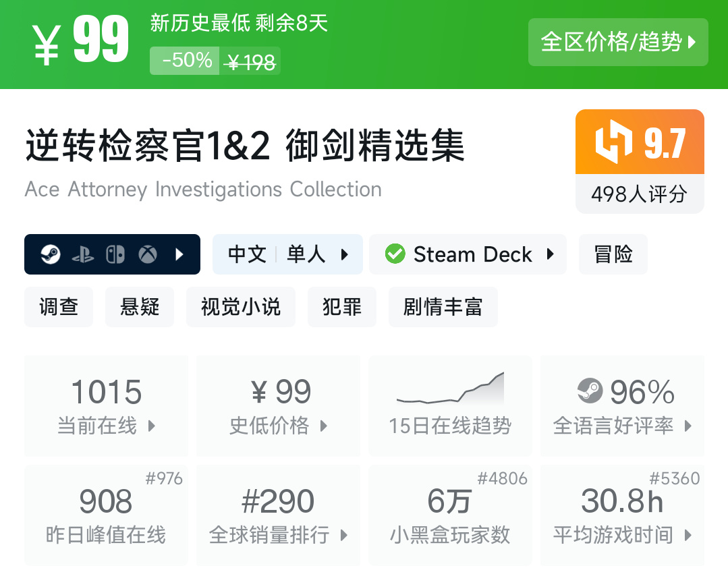The width and height of the screenshot is (728, 570).
Task: View the 史低价格 price history
Action: (x=278, y=406)
